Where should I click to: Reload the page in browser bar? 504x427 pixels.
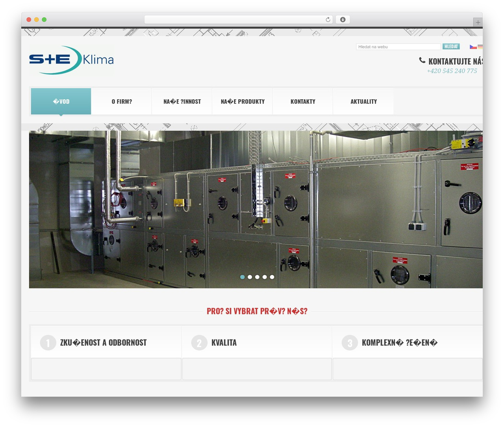(328, 20)
